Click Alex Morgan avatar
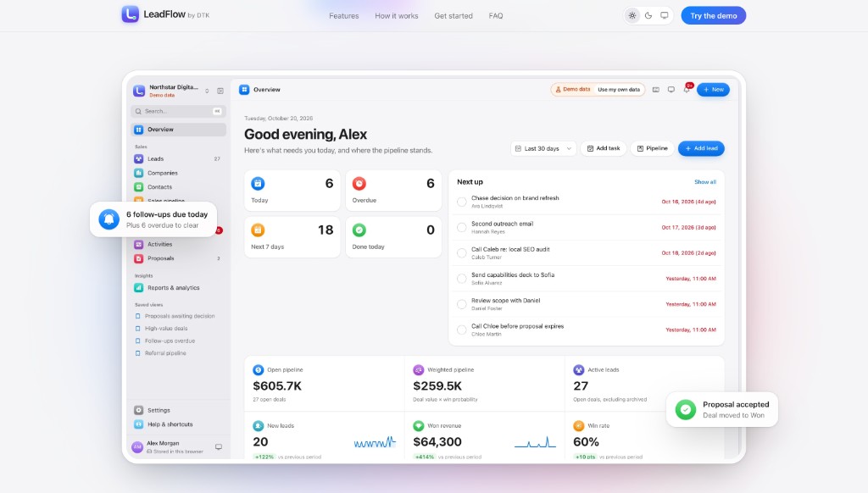 [137, 447]
